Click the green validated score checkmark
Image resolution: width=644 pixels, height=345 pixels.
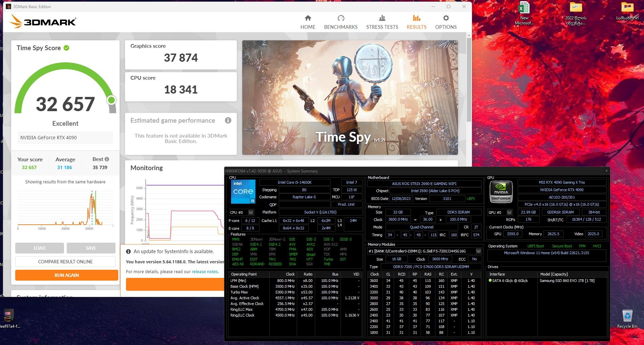66,48
